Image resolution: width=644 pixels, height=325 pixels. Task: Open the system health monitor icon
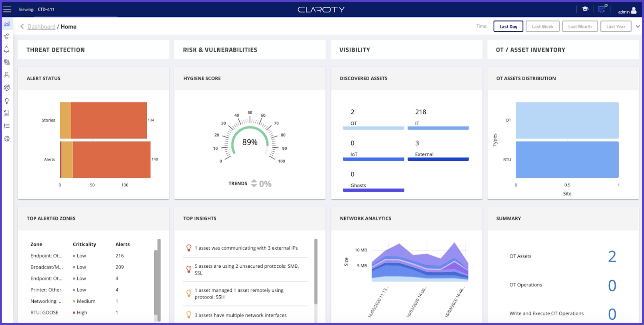click(x=602, y=9)
